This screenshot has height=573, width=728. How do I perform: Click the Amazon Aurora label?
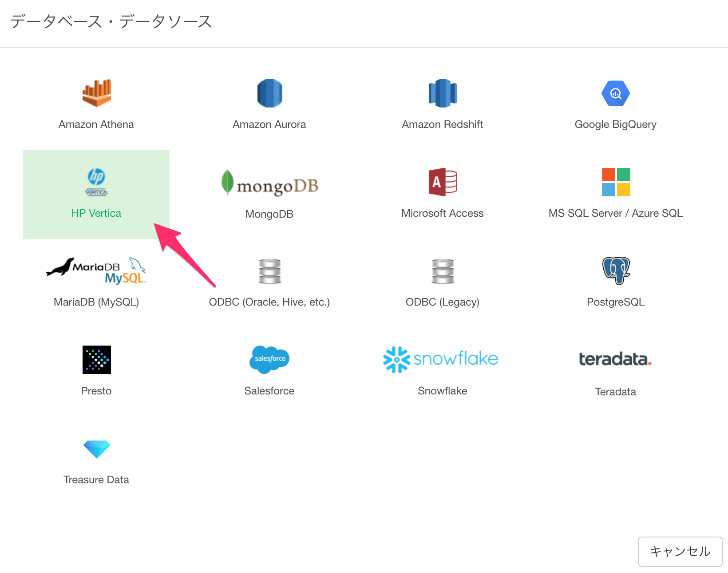point(269,124)
